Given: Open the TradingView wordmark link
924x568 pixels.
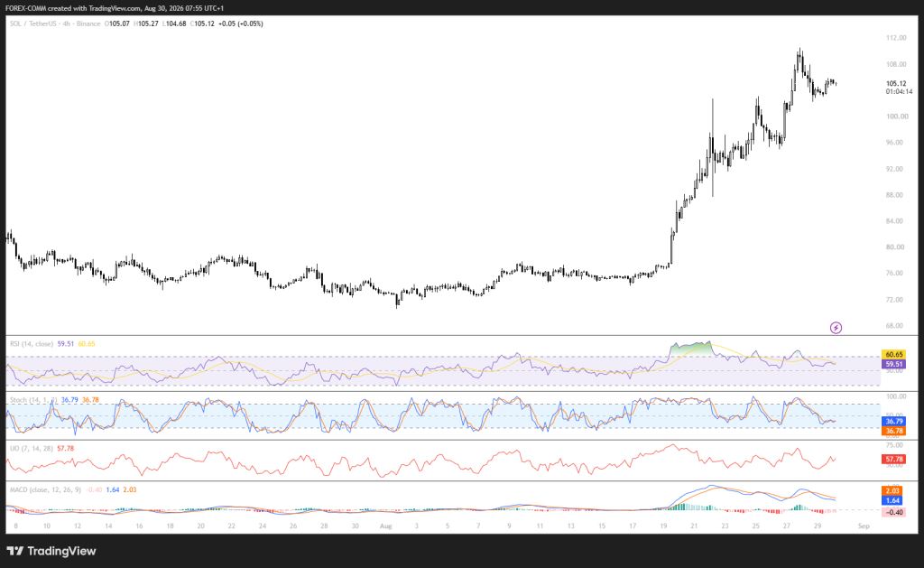Looking at the screenshot, I should coord(61,551).
